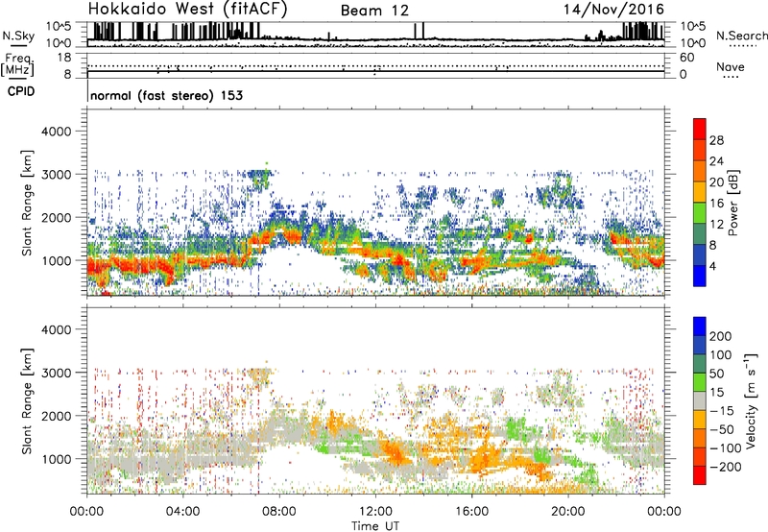
Task: Click the noise spike pair near 14:00 UT
Action: [x=420, y=31]
